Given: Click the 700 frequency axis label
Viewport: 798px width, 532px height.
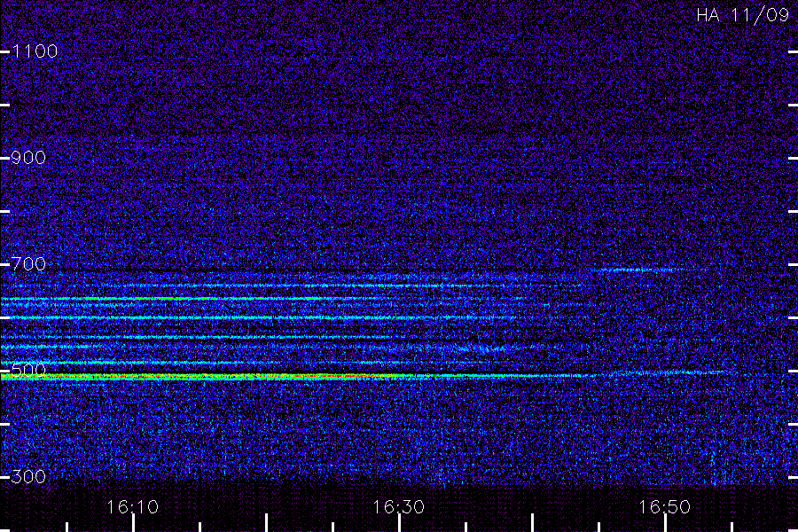Looking at the screenshot, I should click(28, 263).
